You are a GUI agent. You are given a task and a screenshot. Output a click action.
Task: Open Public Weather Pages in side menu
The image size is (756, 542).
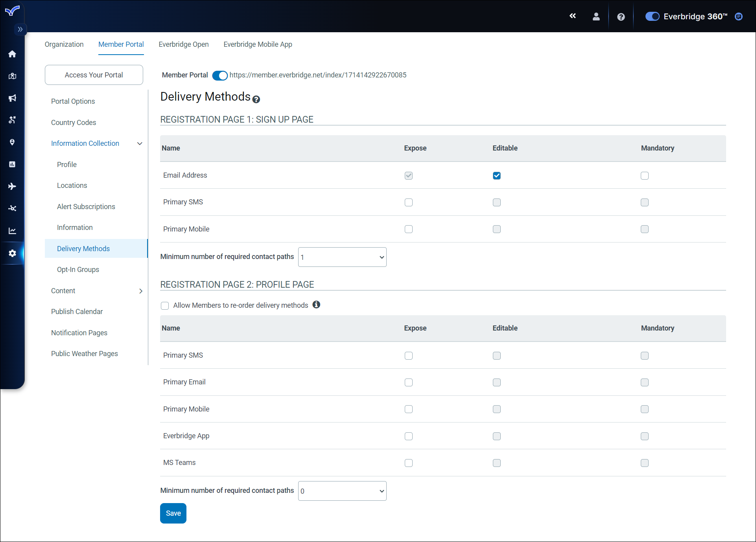tap(85, 354)
